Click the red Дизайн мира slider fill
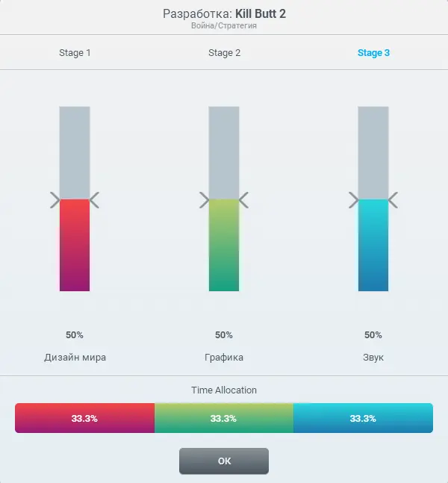 [75, 245]
